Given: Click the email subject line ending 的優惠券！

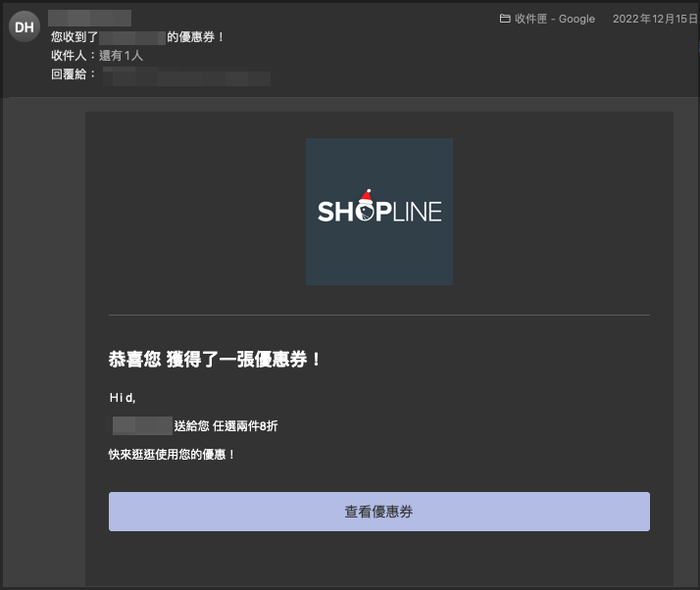Looking at the screenshot, I should (137, 37).
